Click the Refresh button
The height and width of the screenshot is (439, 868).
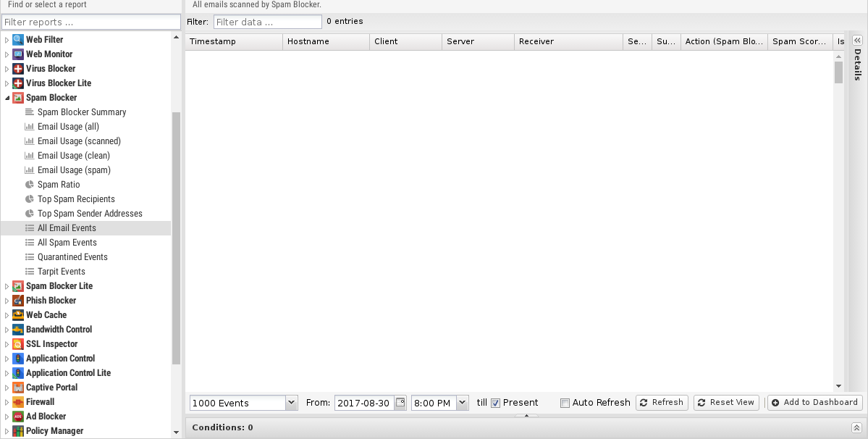pyautogui.click(x=662, y=403)
